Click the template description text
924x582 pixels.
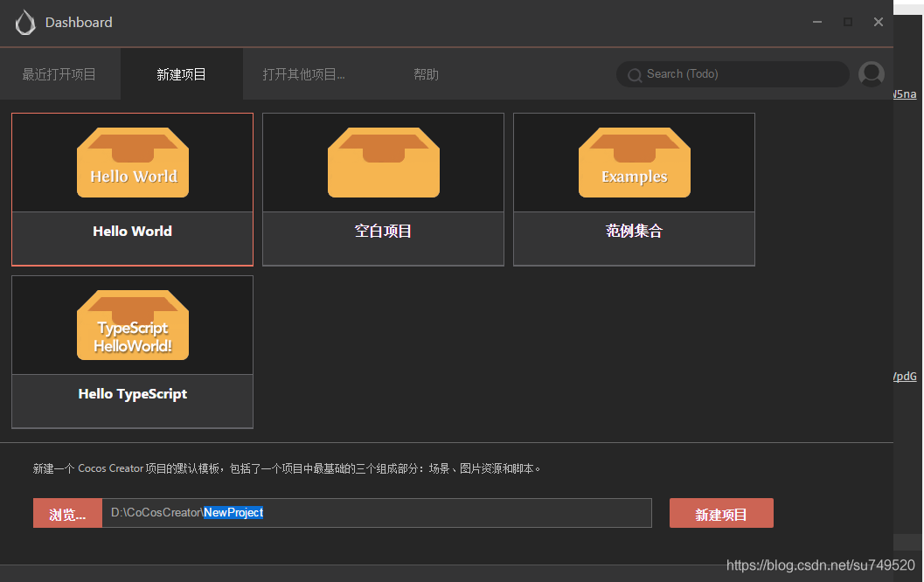point(287,469)
